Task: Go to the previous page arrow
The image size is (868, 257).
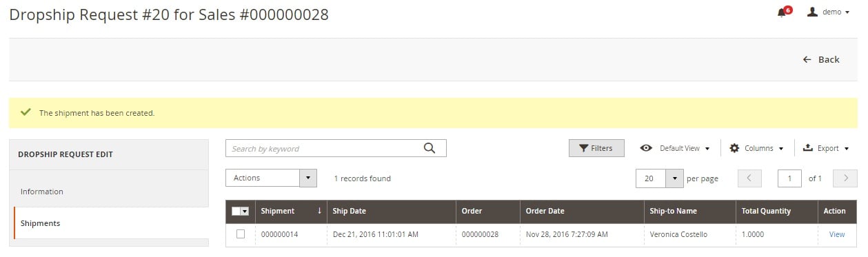Action: click(x=749, y=178)
